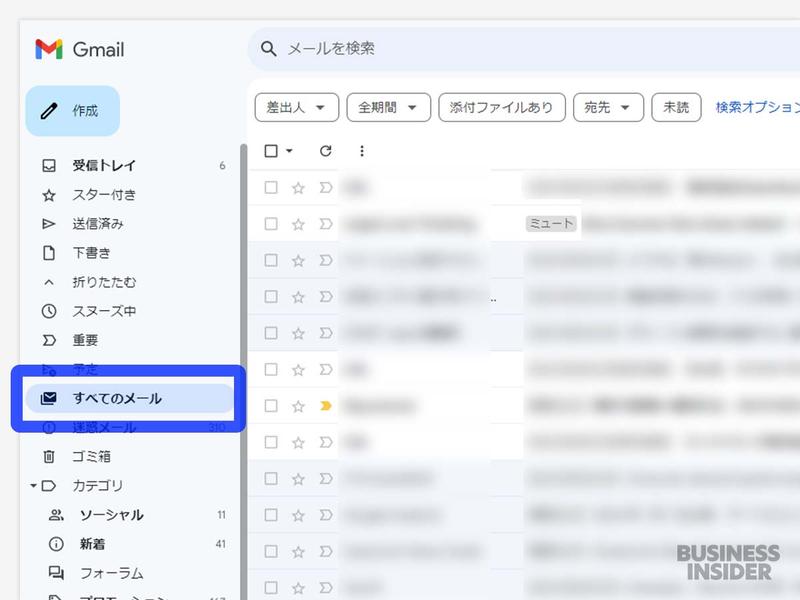
Task: Check the select-all checkbox in toolbar
Action: 271,151
